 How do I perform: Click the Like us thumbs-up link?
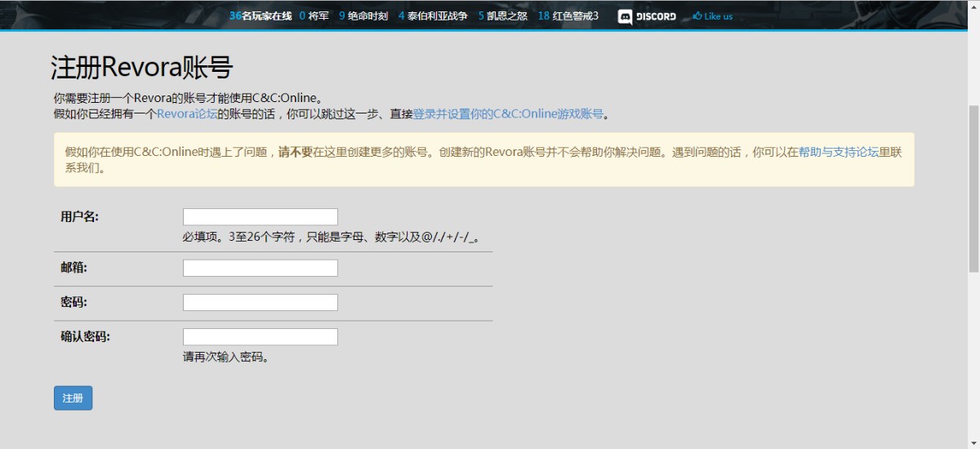tap(713, 16)
